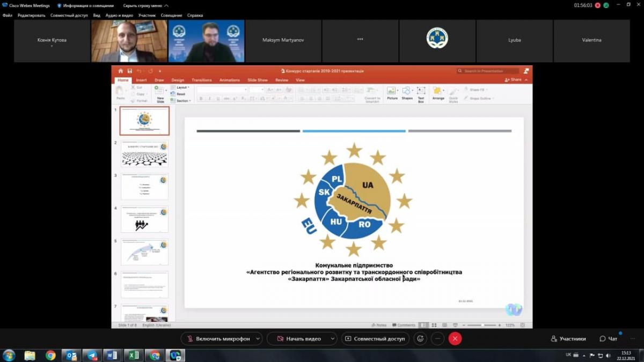The height and width of the screenshot is (362, 644).
Task: Open Информация о совещании details
Action: tap(85, 5)
